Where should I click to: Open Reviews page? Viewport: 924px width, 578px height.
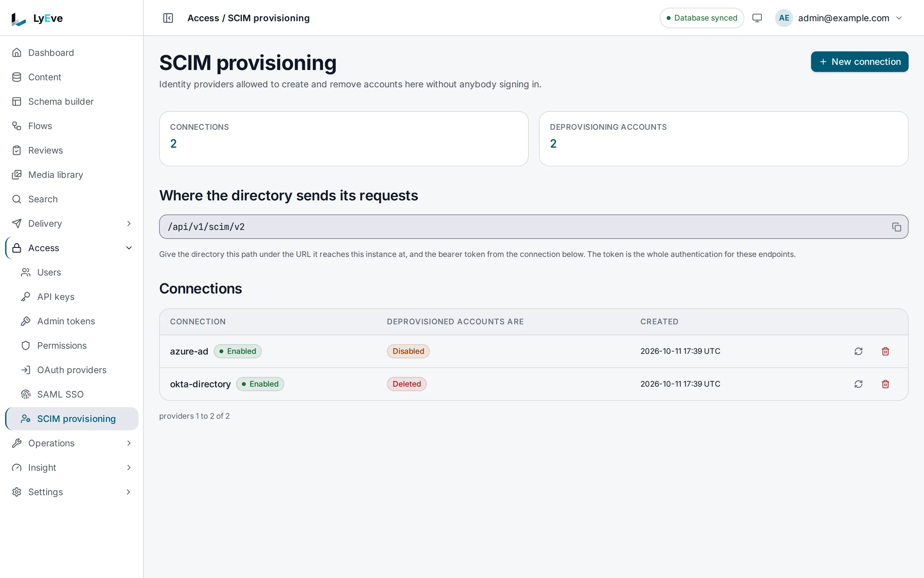pyautogui.click(x=72, y=150)
